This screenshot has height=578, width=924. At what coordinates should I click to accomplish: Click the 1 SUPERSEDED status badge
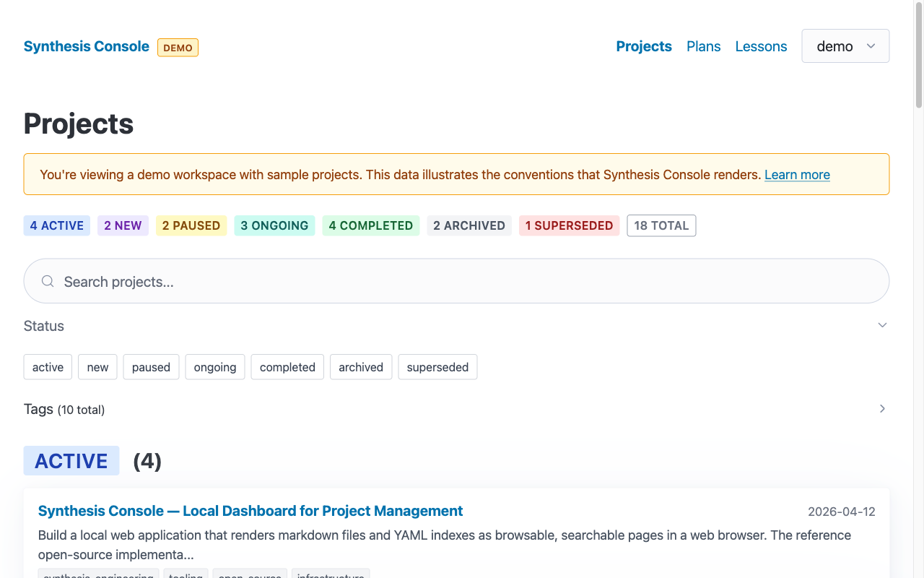pyautogui.click(x=569, y=225)
